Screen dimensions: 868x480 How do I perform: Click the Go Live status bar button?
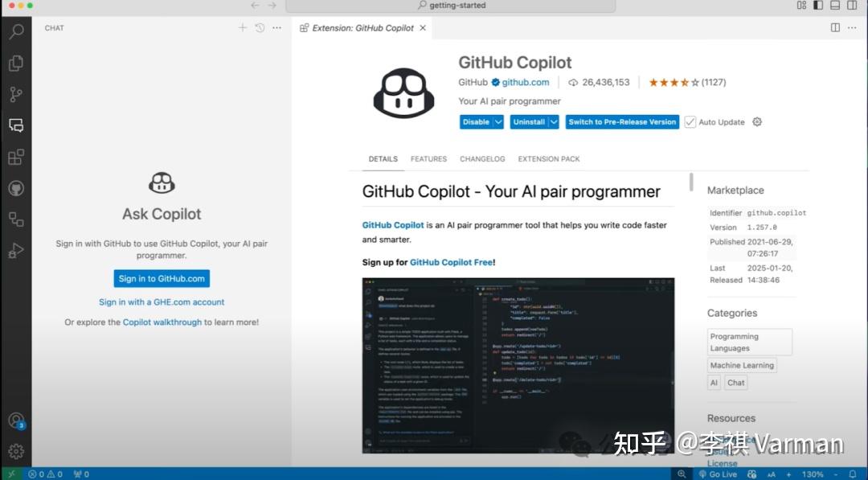click(718, 474)
